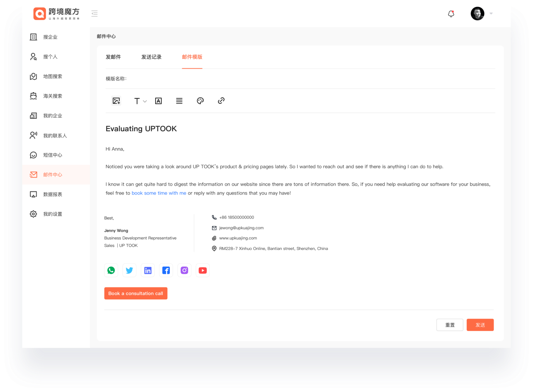Click the 搜个人 person search icon
The width and height of the screenshot is (533, 392).
(x=34, y=57)
